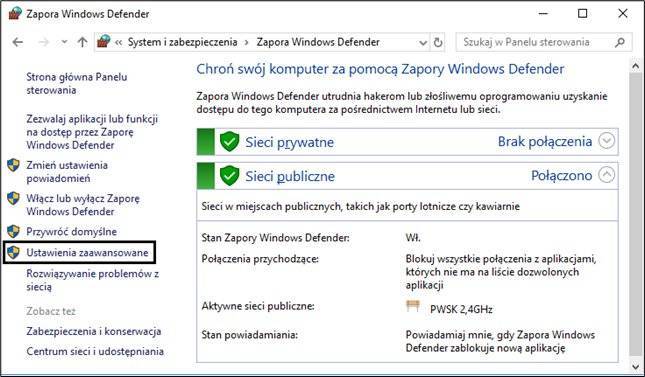645x377 pixels.
Task: Click green shield icon of Sieci prywatne
Action: point(229,142)
